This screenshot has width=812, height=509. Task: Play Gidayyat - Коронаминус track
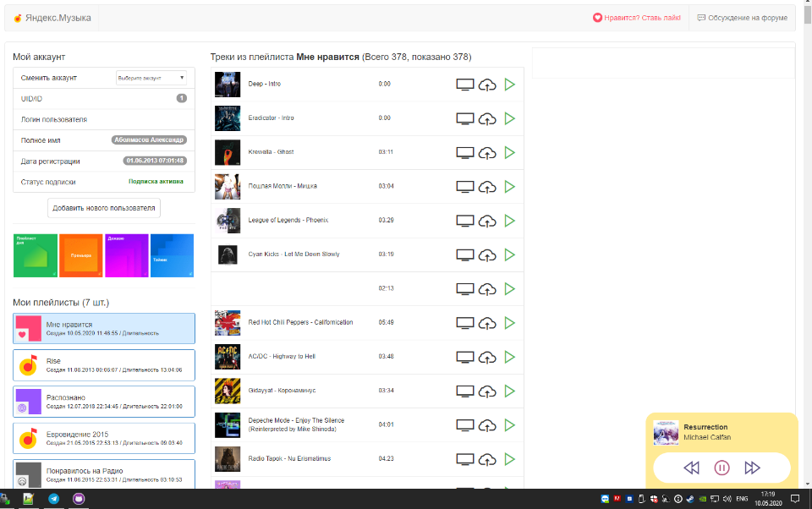pos(509,391)
